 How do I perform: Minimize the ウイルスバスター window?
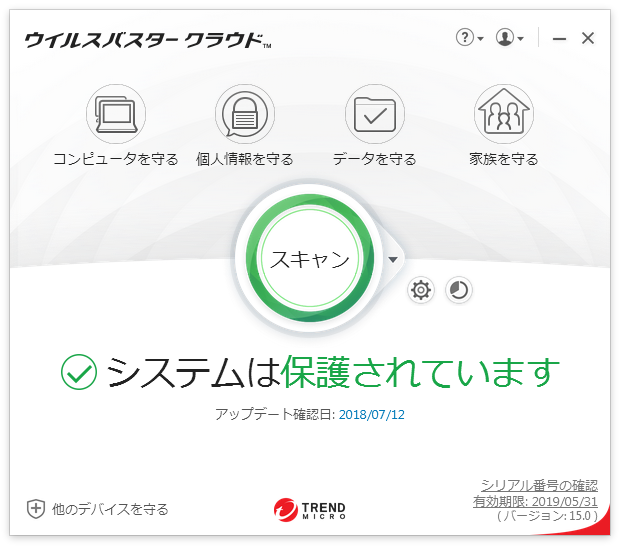pos(559,38)
